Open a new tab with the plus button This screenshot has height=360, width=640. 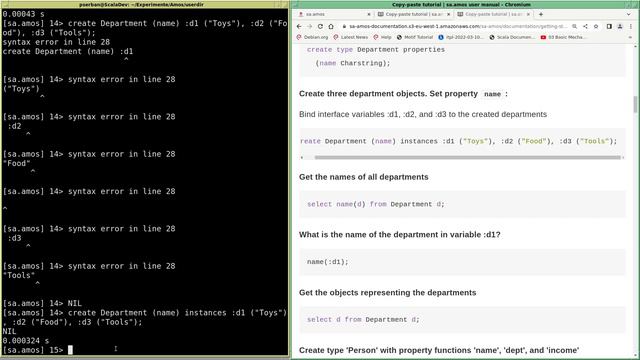pyautogui.click(x=541, y=14)
